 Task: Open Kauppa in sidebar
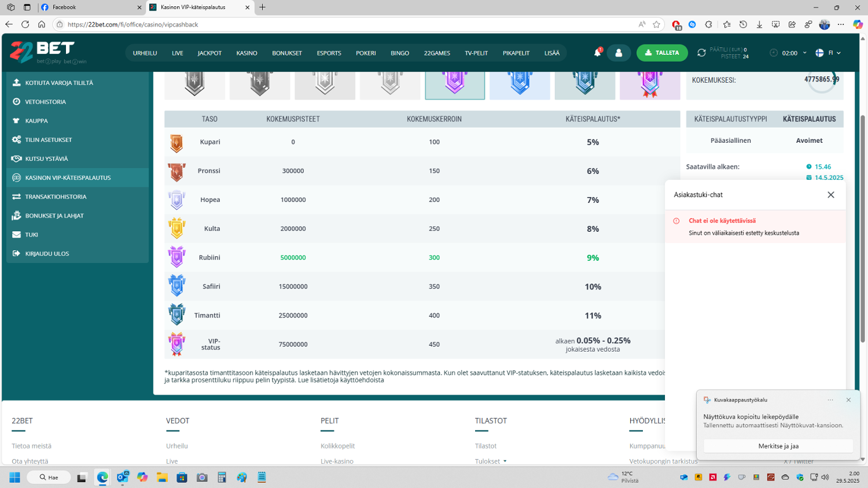78,121
